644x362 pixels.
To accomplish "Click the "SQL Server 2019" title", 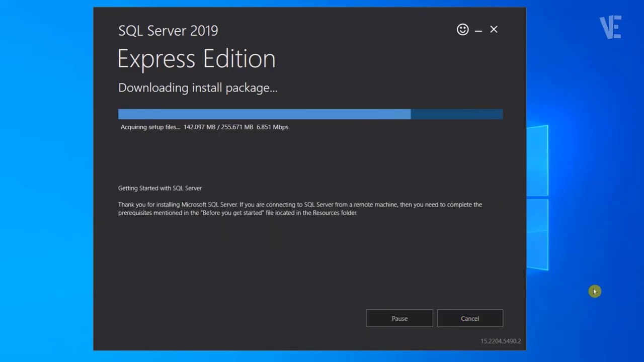I will click(168, 31).
